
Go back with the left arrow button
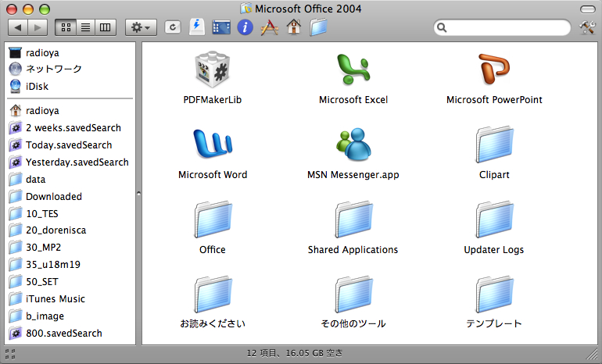tap(18, 27)
